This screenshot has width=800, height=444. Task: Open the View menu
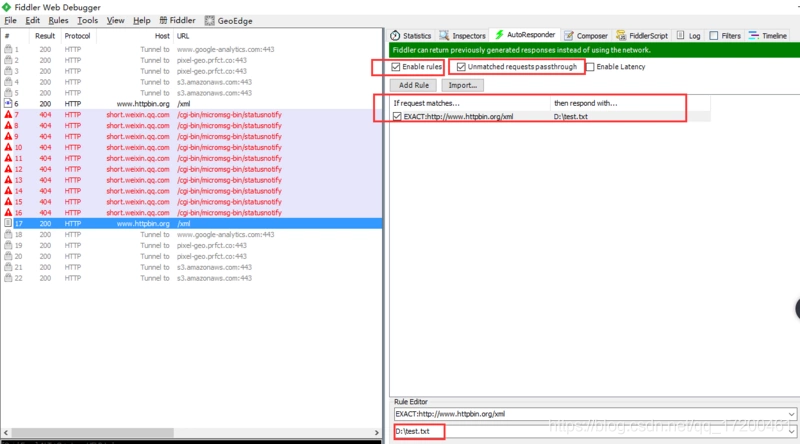pyautogui.click(x=115, y=20)
